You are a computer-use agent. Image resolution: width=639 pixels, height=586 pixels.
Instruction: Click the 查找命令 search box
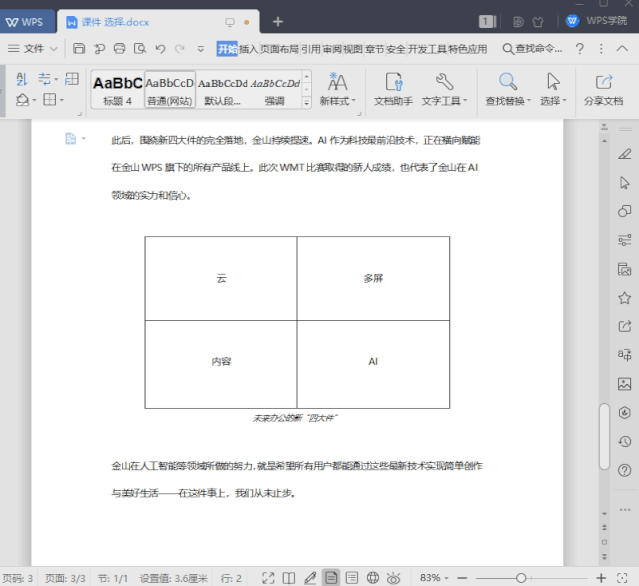point(532,49)
